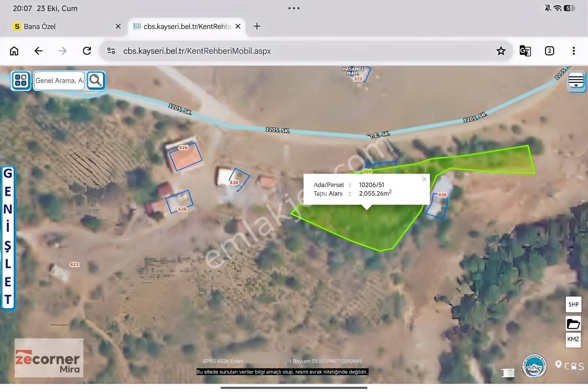588x392 pixels.
Task: Focus the Genel Arama search field
Action: (60, 80)
